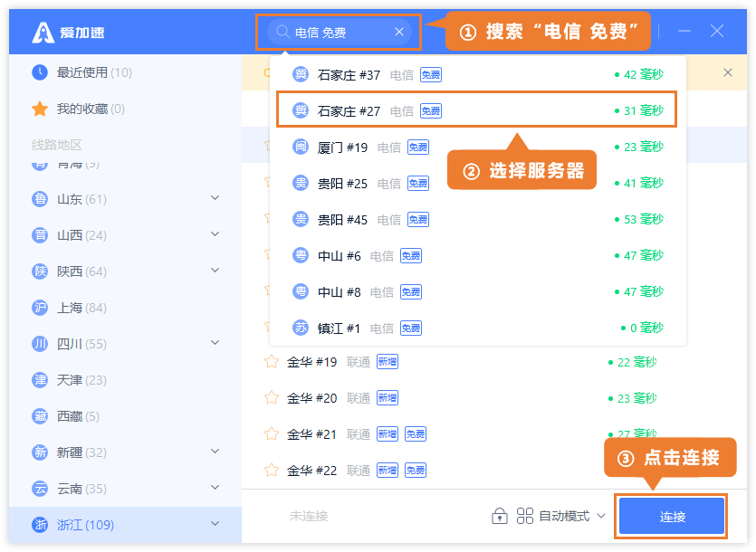Click the blue 连接 connect button
The height and width of the screenshot is (552, 756).
pyautogui.click(x=672, y=517)
